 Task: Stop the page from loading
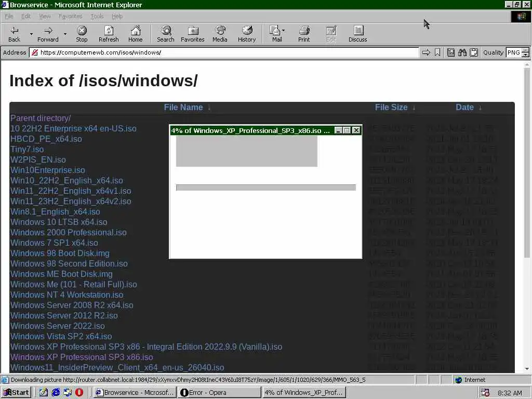(x=82, y=34)
